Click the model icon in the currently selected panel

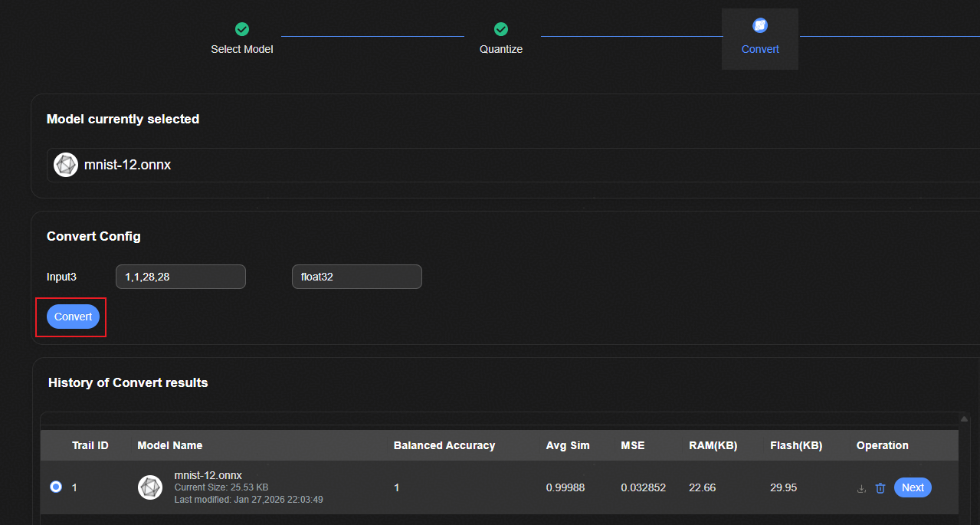coord(66,165)
